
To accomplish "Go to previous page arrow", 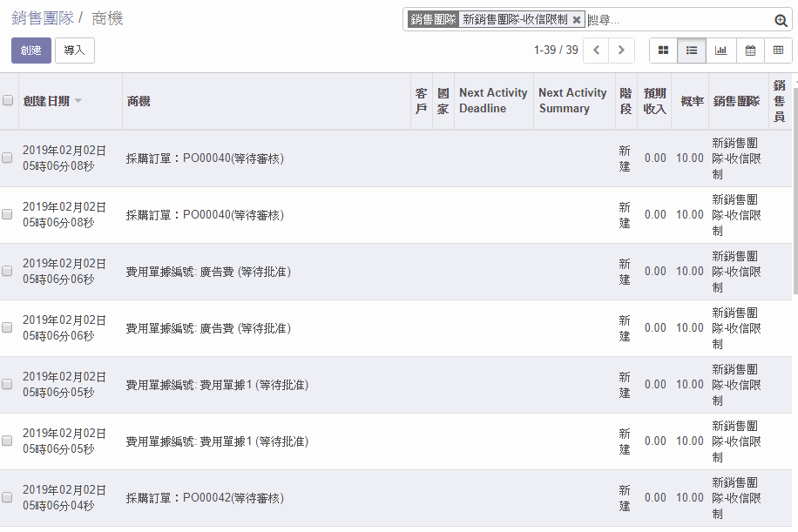I will [x=596, y=51].
